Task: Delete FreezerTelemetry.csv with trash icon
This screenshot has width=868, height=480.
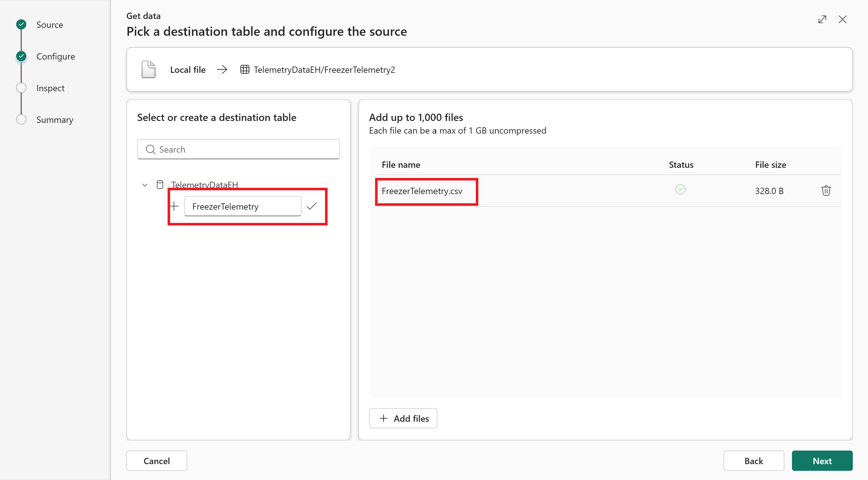Action: point(826,191)
